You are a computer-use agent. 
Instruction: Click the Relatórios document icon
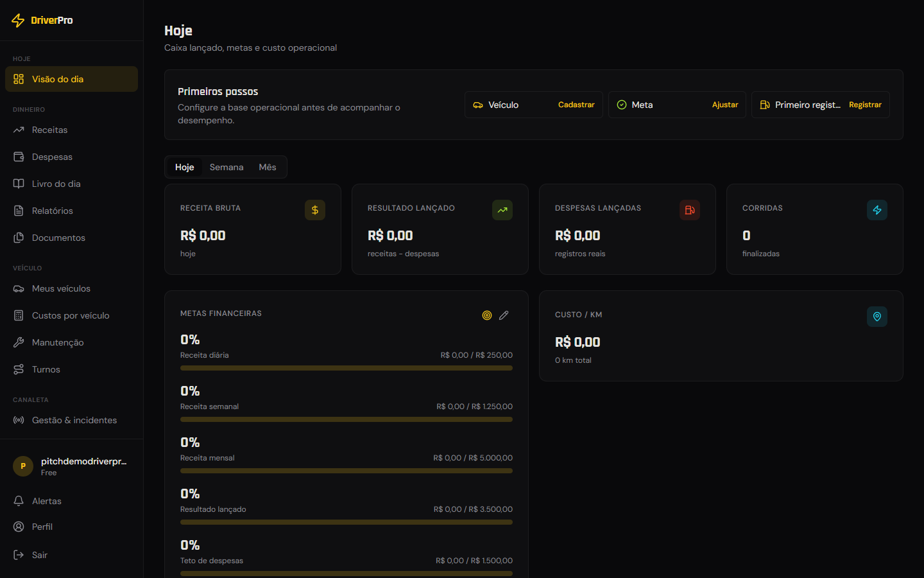19,211
